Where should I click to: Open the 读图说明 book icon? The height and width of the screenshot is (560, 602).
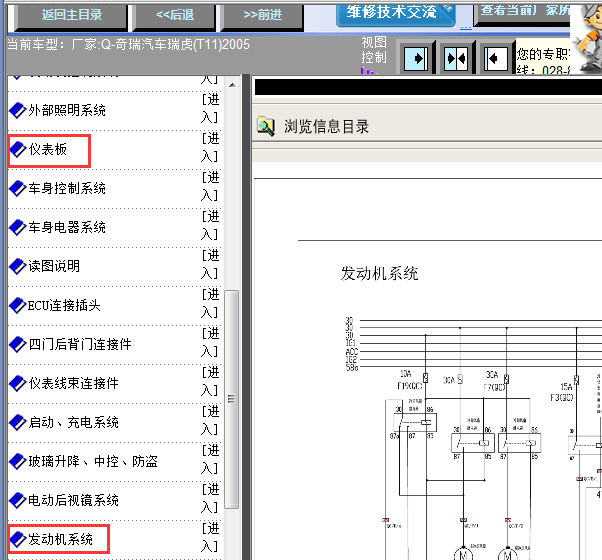click(x=17, y=266)
